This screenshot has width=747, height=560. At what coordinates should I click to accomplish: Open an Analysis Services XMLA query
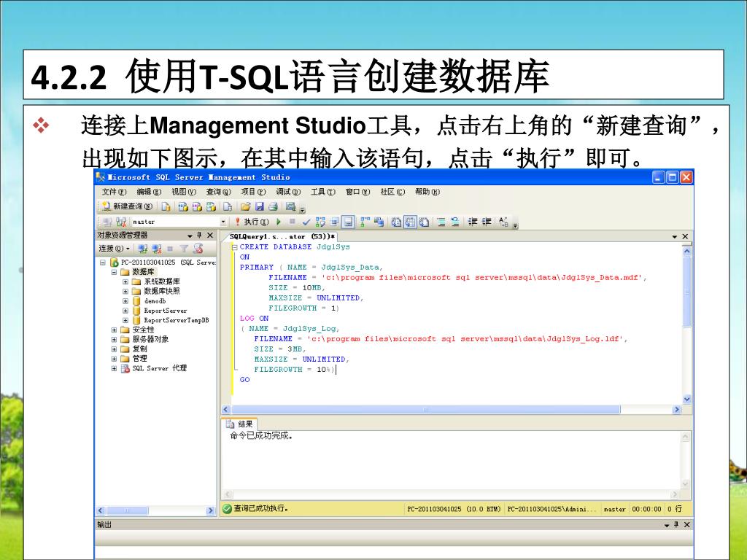[211, 206]
